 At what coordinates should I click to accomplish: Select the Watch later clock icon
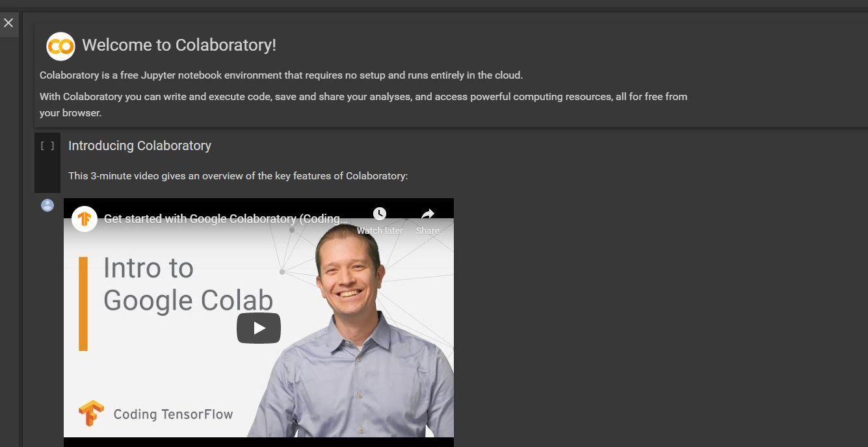(379, 213)
